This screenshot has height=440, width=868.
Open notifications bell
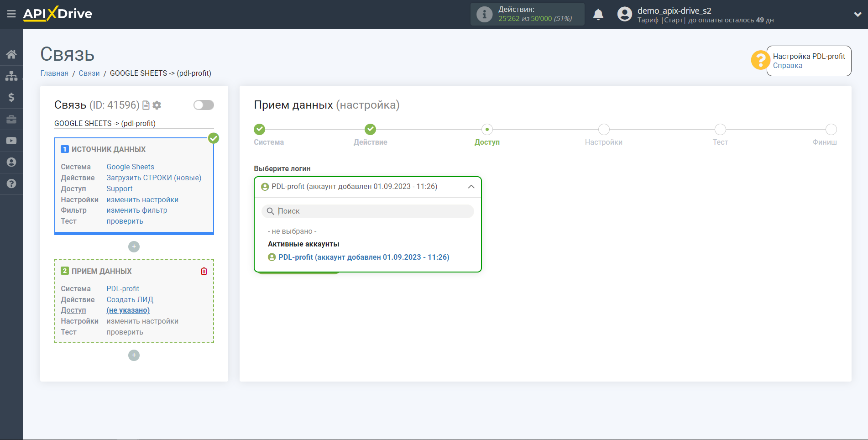tap(598, 14)
